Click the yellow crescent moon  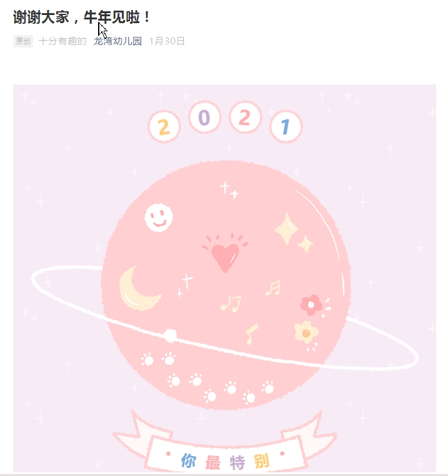click(x=139, y=289)
